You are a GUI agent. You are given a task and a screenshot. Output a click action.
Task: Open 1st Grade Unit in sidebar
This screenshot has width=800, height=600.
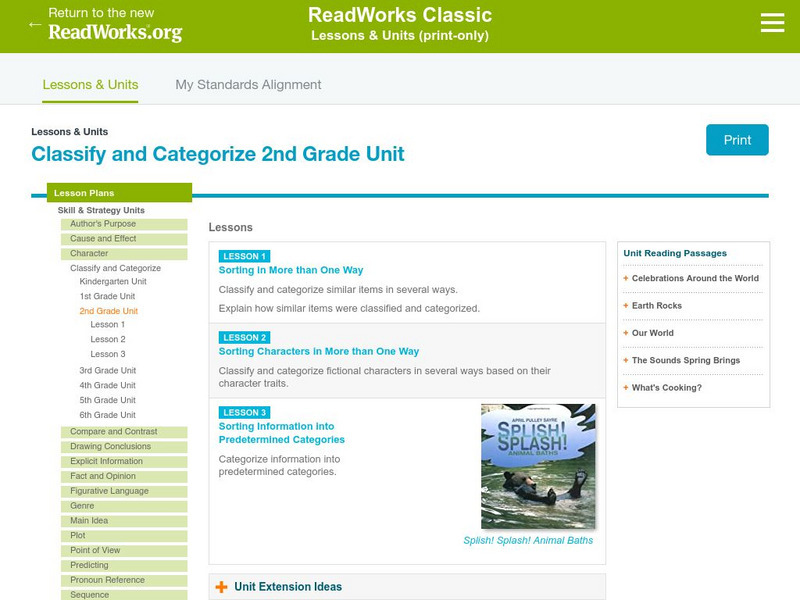pos(107,296)
